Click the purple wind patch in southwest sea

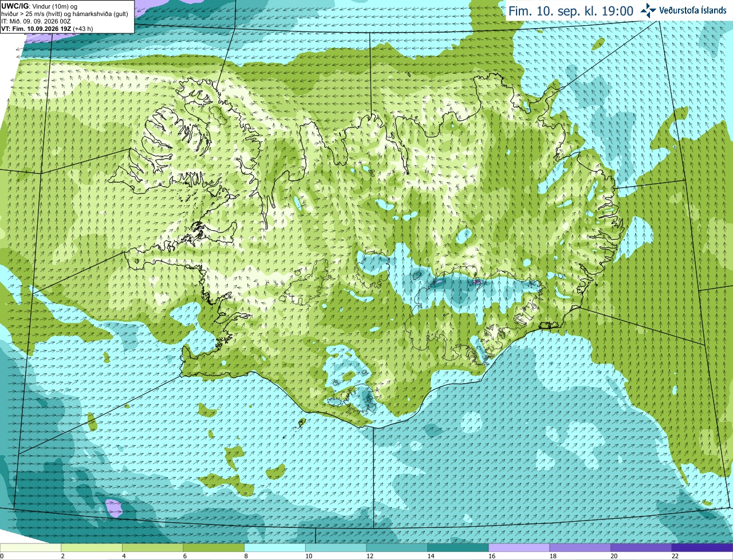(115, 507)
